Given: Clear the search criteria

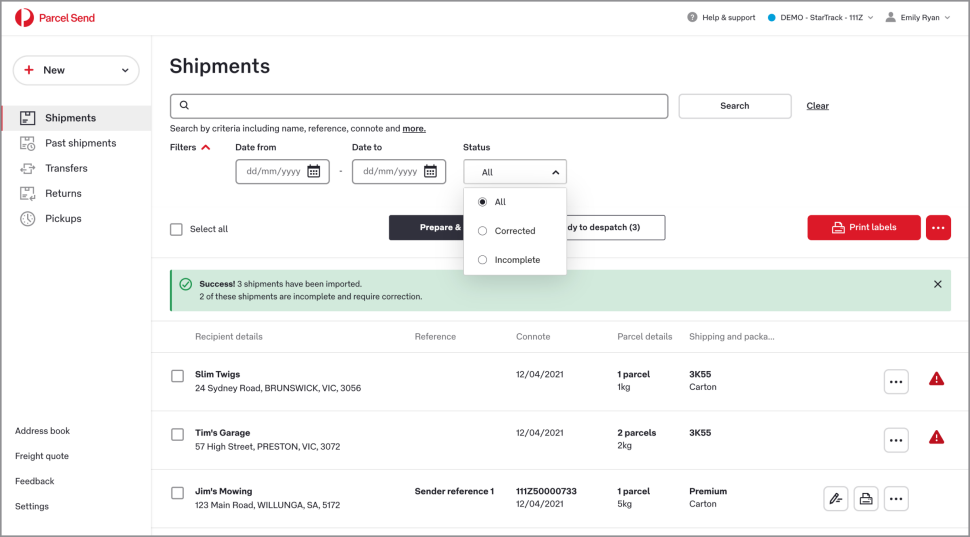Looking at the screenshot, I should coord(817,106).
